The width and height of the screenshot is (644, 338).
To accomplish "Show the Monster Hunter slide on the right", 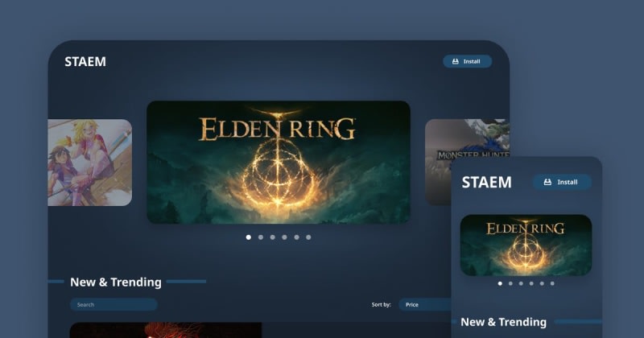I will (467, 140).
